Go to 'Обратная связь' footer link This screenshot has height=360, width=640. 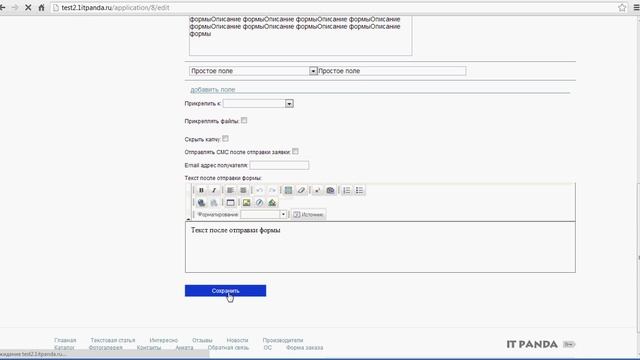(228, 348)
